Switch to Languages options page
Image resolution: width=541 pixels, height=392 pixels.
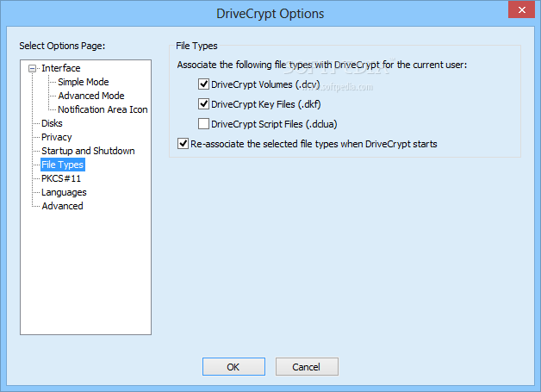[64, 192]
